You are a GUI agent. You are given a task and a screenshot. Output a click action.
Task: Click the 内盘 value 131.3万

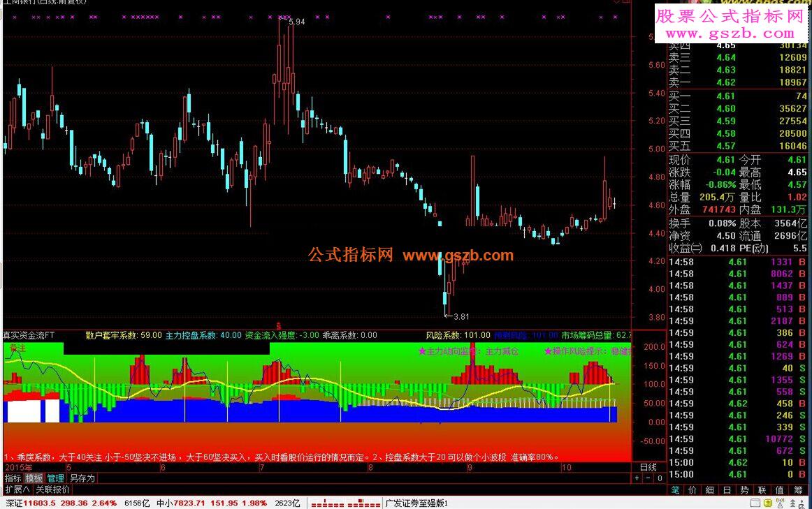pyautogui.click(x=789, y=209)
